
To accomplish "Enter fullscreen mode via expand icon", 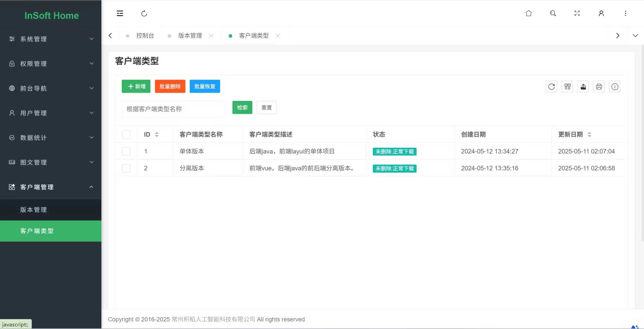I will [x=577, y=13].
